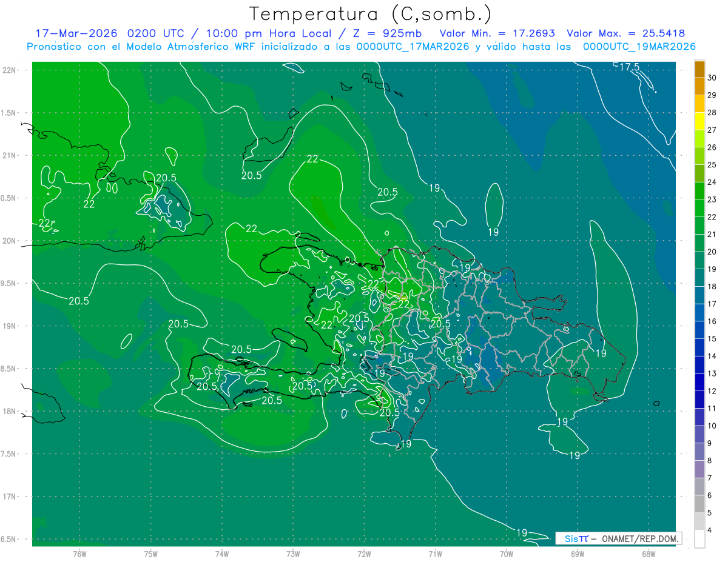Screen dimensions: 728x562
Task: Click the Temperatura (C,somb.) chart title
Action: click(371, 13)
